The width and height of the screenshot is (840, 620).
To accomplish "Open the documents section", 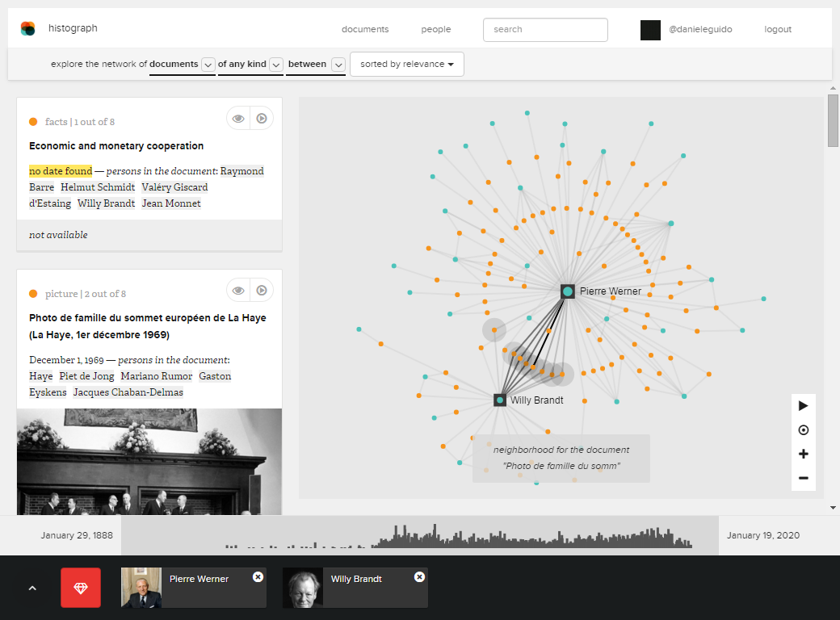I will click(x=365, y=29).
